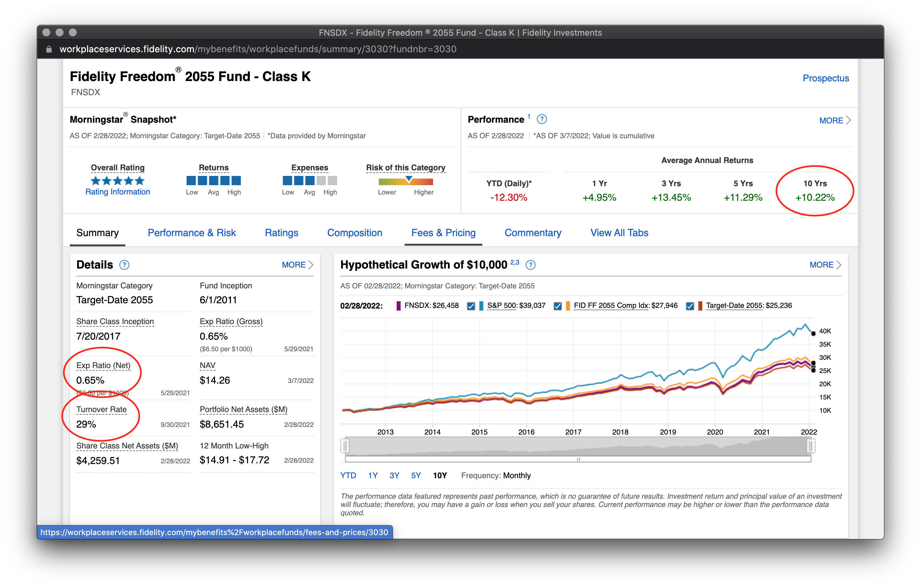This screenshot has width=921, height=588.
Task: Uncheck the S&P 500 series checkbox
Action: pos(471,306)
